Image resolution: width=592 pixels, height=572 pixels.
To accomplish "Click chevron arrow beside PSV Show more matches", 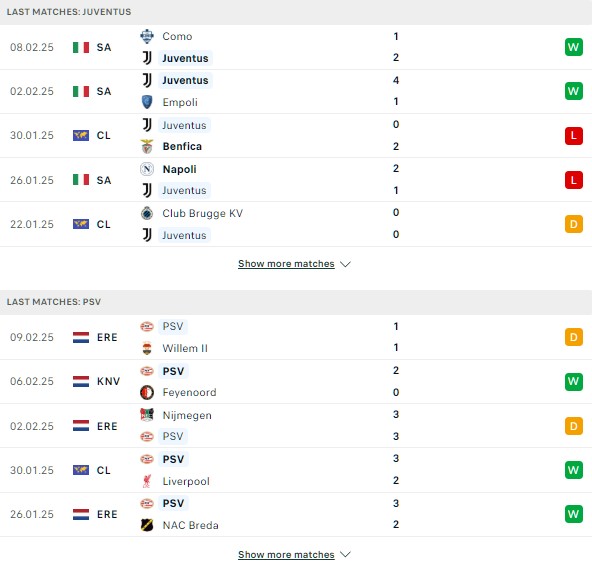I will (345, 554).
